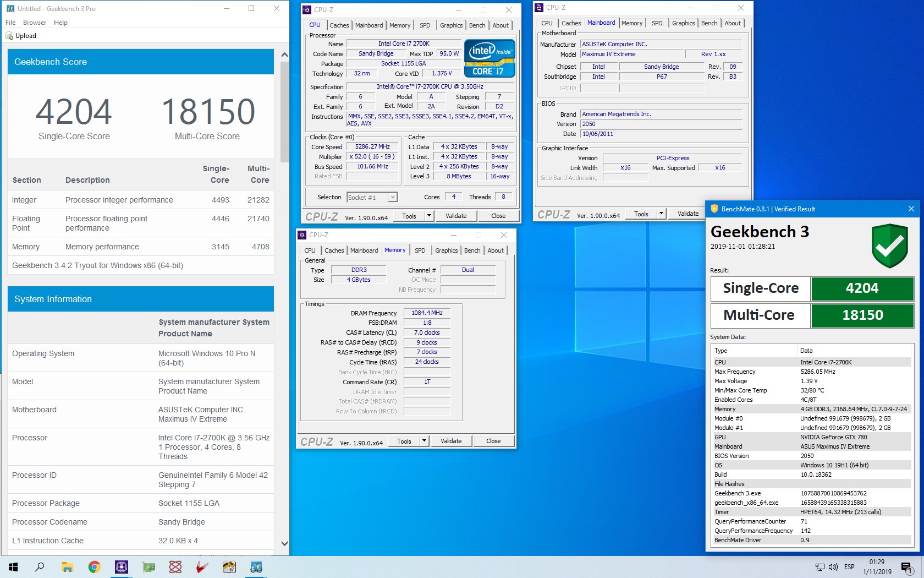This screenshot has width=924, height=578.
Task: Open the yellow thermometer taskbar icon
Action: coord(229,566)
